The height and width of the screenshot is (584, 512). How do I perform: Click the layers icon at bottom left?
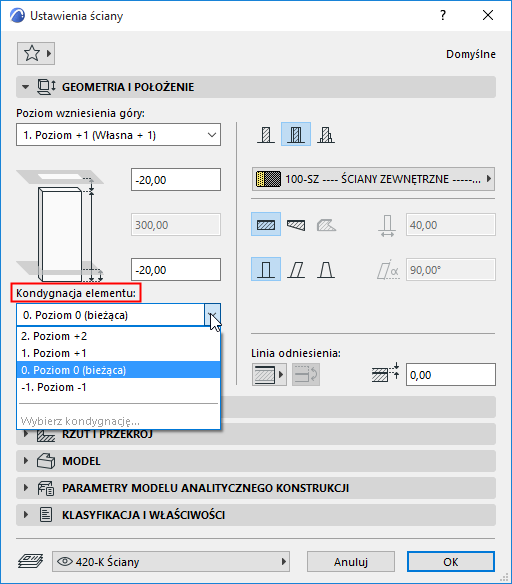click(30, 561)
